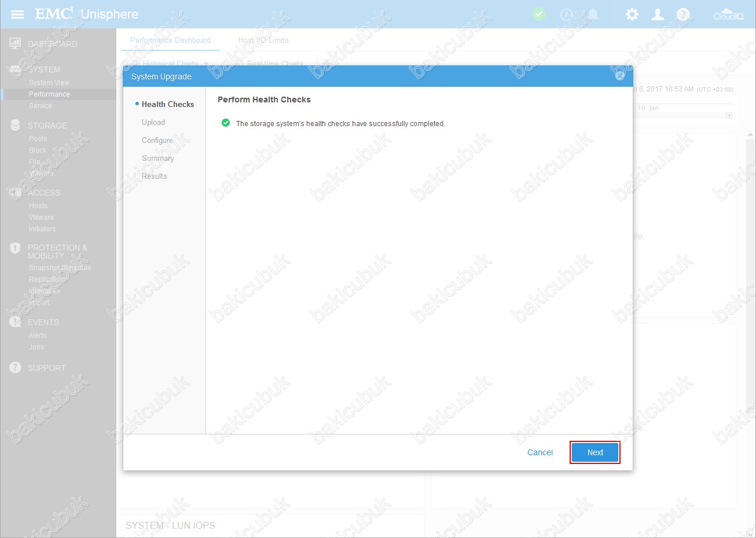
Task: Click the Events section icon
Action: coord(15,322)
